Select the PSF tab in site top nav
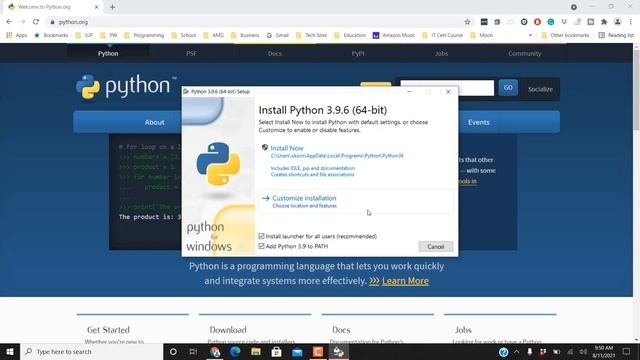This screenshot has width=640, height=360. [191, 53]
